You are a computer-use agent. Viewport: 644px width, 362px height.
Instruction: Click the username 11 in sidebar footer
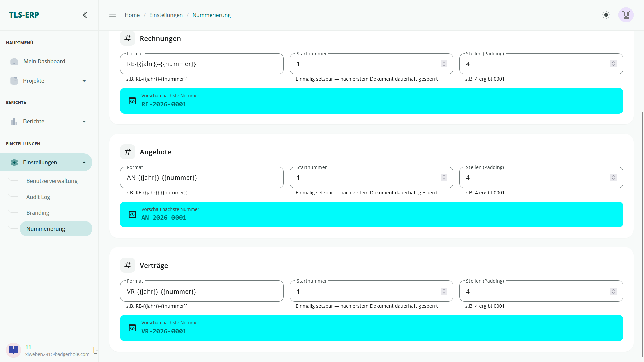point(28,347)
